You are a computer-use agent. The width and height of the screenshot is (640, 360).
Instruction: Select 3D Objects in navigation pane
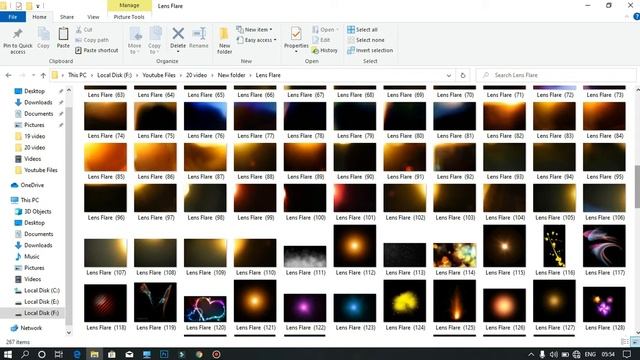(38, 211)
